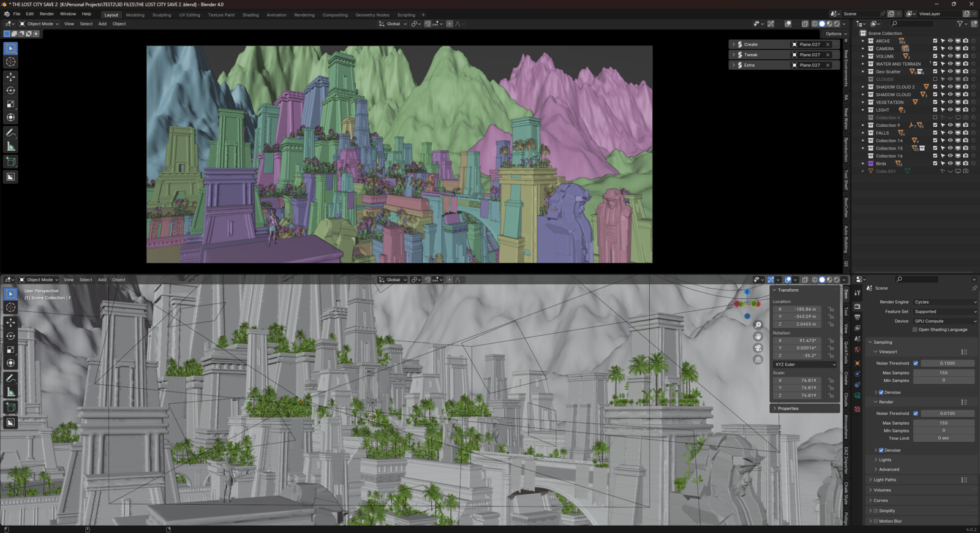Click the Render Noise Threshold value field
Image resolution: width=980 pixels, height=533 pixels.
point(948,414)
